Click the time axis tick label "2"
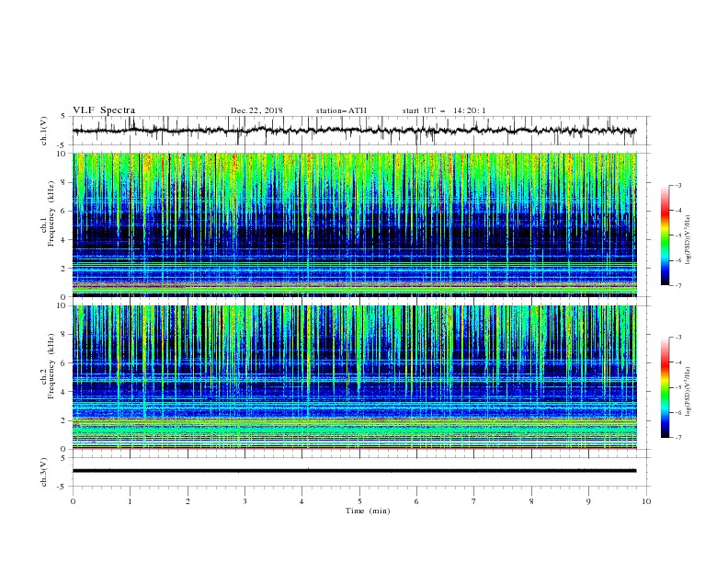Viewport: 728px width, 563px height. pos(188,501)
